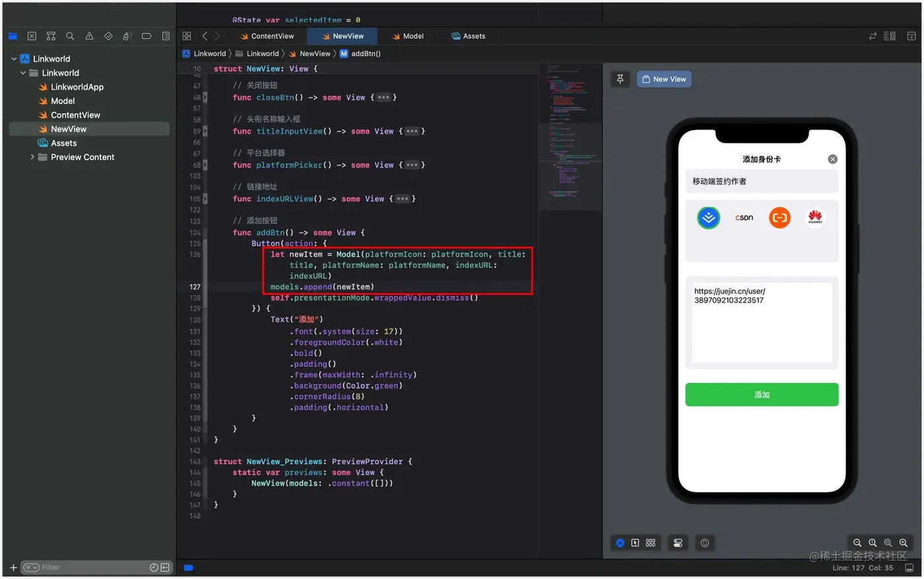Zoom canvas to 100%
This screenshot has height=579, width=924.
click(873, 543)
